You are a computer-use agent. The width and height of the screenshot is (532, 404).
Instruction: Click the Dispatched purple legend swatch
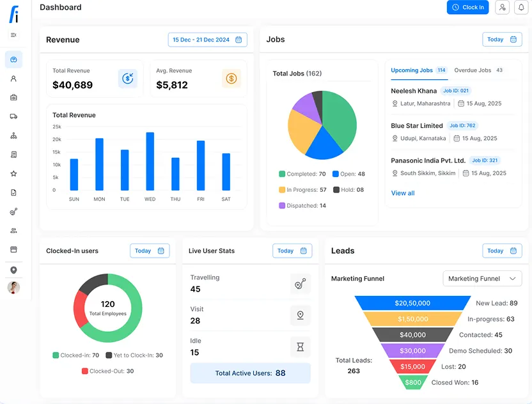click(282, 206)
